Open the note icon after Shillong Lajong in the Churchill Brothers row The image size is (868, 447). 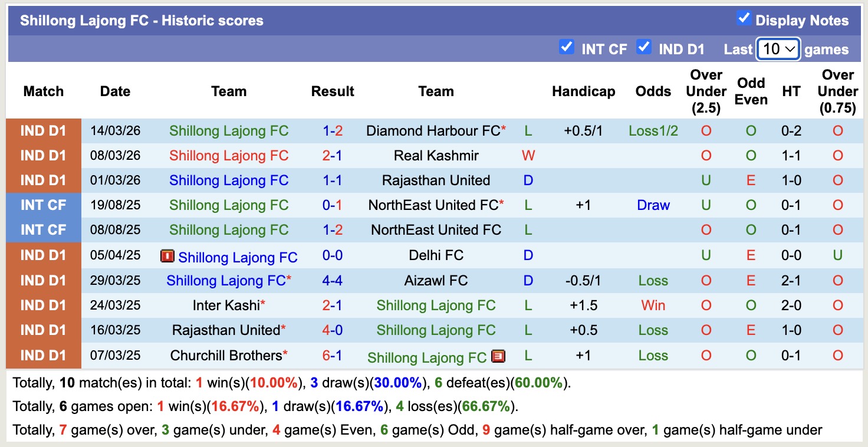coord(499,356)
